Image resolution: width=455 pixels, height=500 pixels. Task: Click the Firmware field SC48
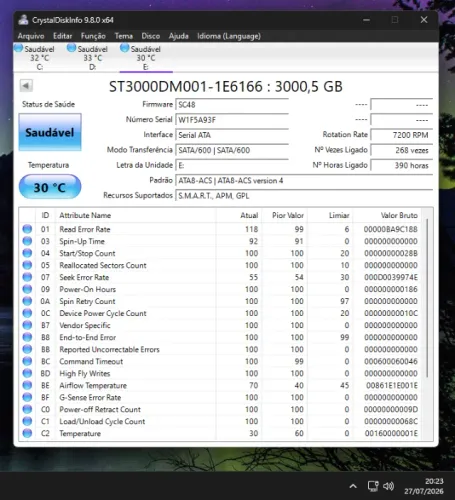(x=232, y=105)
